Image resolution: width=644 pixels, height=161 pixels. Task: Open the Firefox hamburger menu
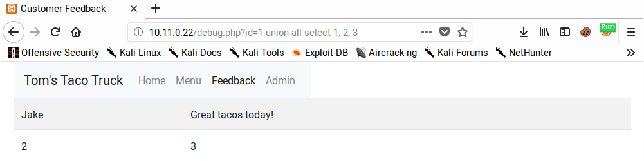(x=631, y=32)
